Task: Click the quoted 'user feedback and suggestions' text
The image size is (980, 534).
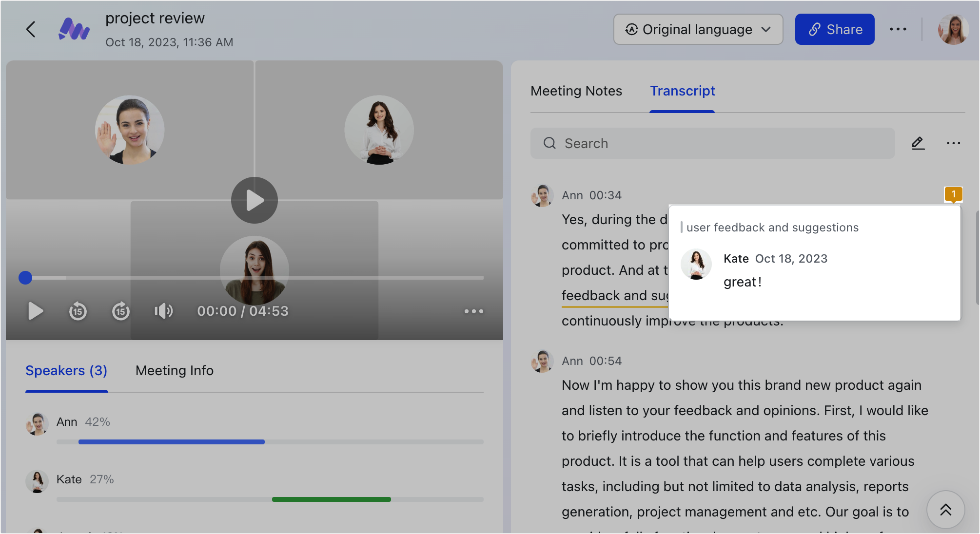Action: pyautogui.click(x=772, y=228)
